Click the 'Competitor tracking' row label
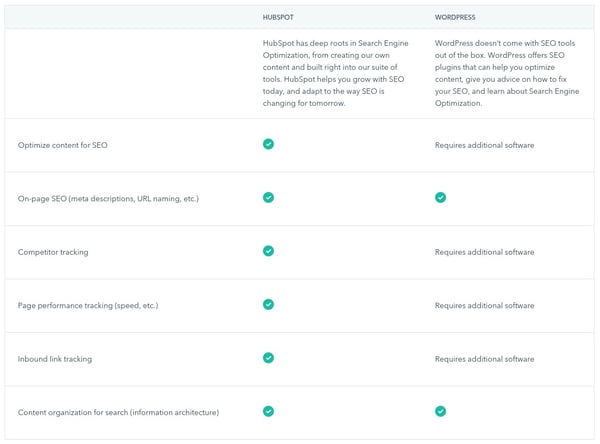Viewport: 600px width, 444px height. point(53,252)
